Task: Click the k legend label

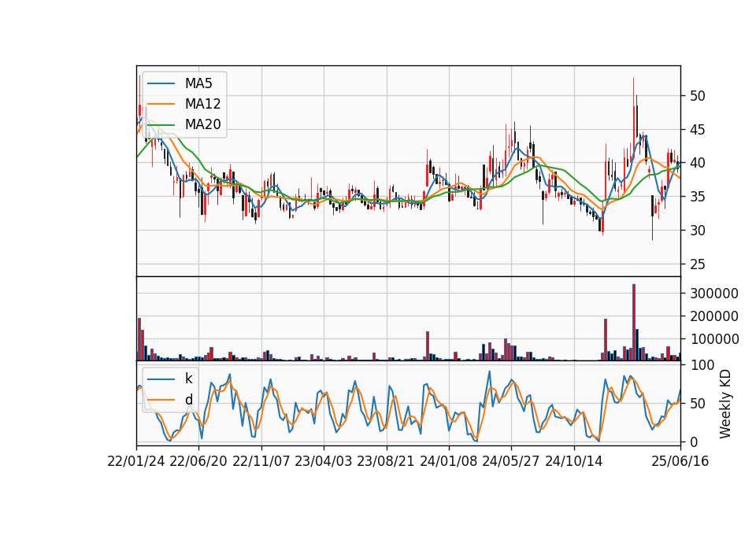Action: (188, 379)
